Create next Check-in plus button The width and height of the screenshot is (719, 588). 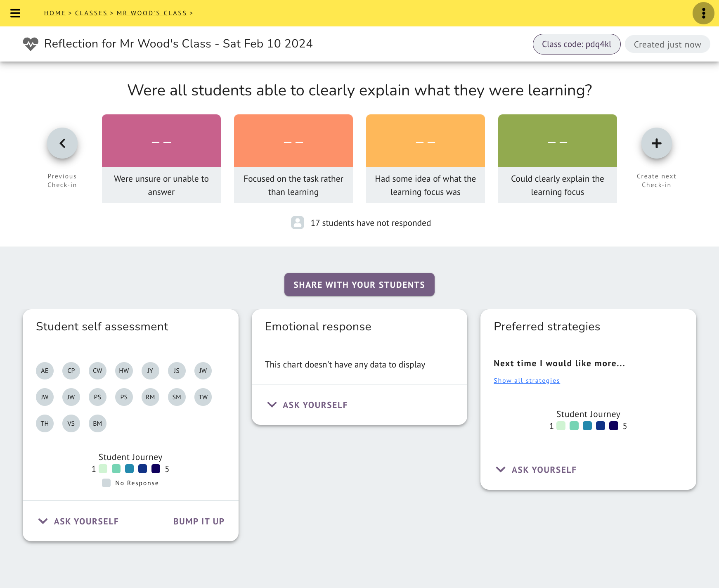[656, 143]
